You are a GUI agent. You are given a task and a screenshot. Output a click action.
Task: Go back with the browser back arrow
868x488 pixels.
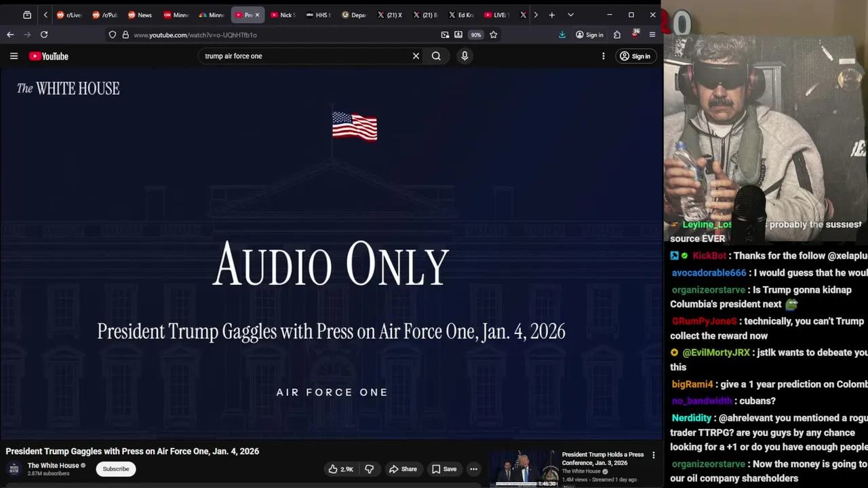(x=10, y=35)
